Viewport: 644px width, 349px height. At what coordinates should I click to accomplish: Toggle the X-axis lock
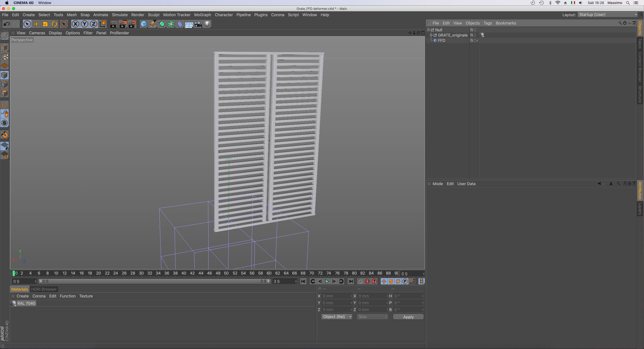(x=75, y=24)
